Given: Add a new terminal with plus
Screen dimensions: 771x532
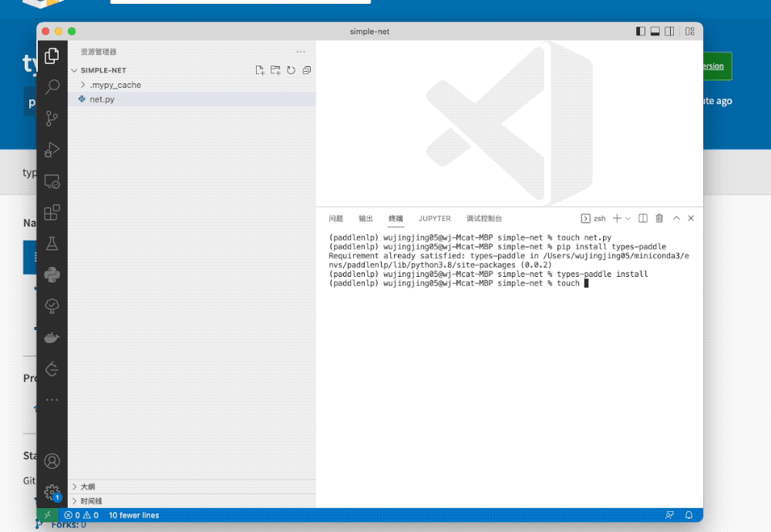Looking at the screenshot, I should coord(617,218).
